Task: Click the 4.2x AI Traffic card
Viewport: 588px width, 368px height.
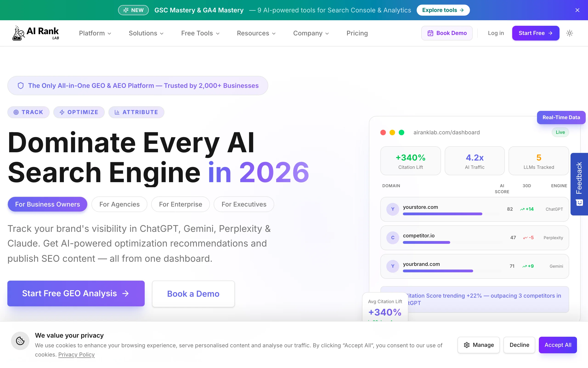Action: [475, 161]
